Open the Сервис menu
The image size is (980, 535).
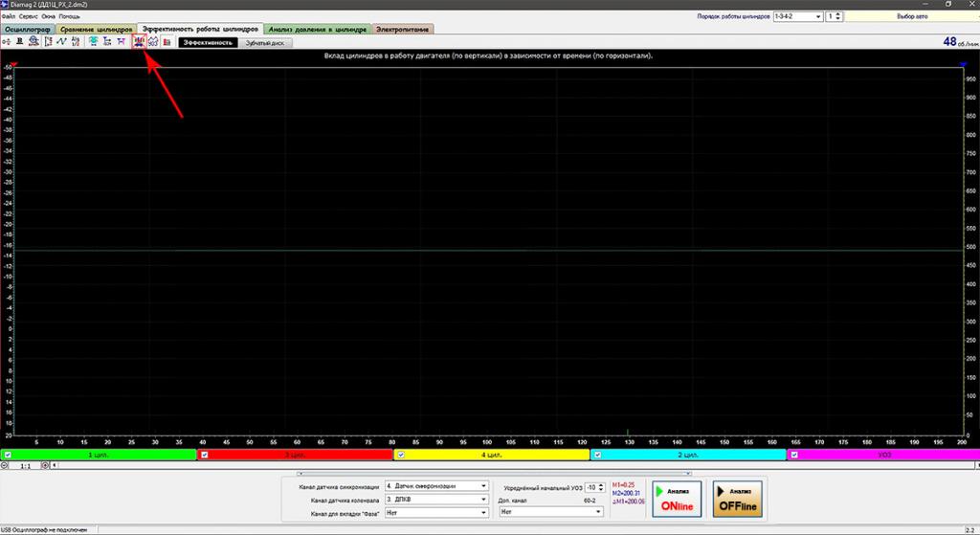click(x=28, y=16)
